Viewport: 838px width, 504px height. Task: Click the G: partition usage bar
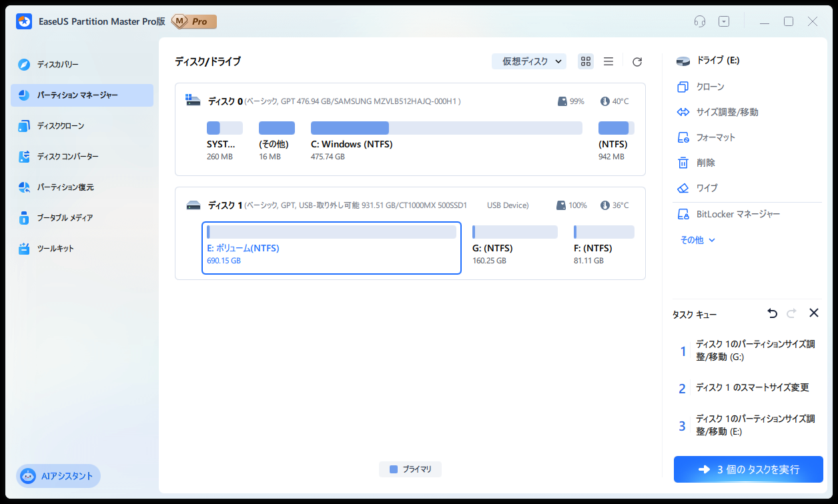coord(514,232)
